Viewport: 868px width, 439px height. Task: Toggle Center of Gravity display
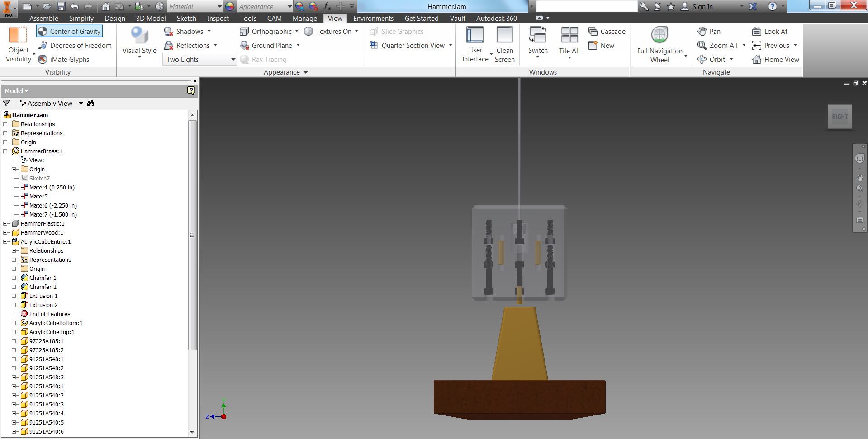(x=69, y=31)
